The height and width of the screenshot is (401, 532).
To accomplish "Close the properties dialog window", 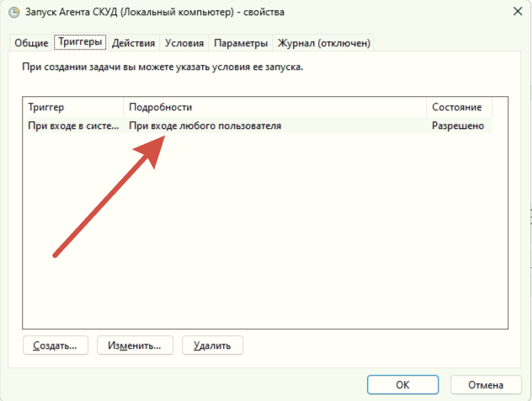I will point(518,12).
